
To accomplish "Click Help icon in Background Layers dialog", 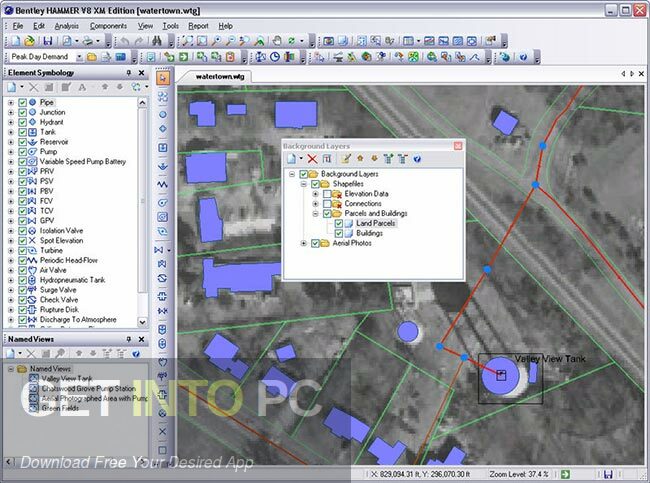I will click(417, 158).
